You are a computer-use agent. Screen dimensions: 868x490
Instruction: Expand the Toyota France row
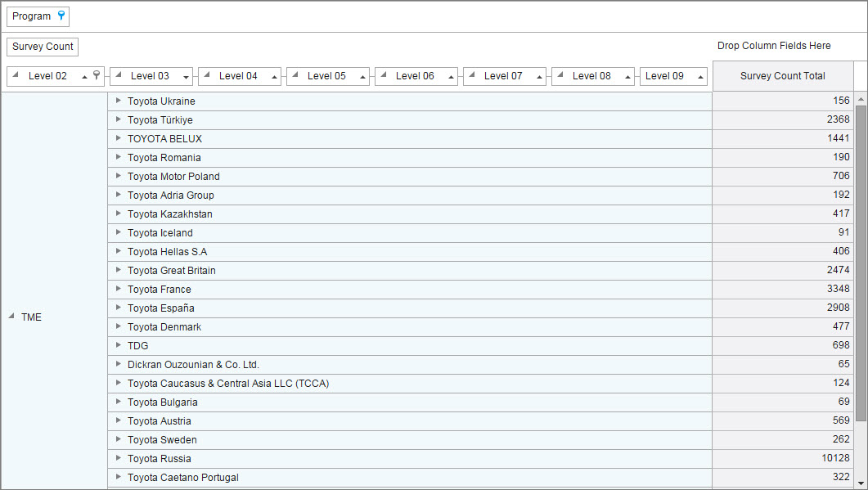(118, 289)
